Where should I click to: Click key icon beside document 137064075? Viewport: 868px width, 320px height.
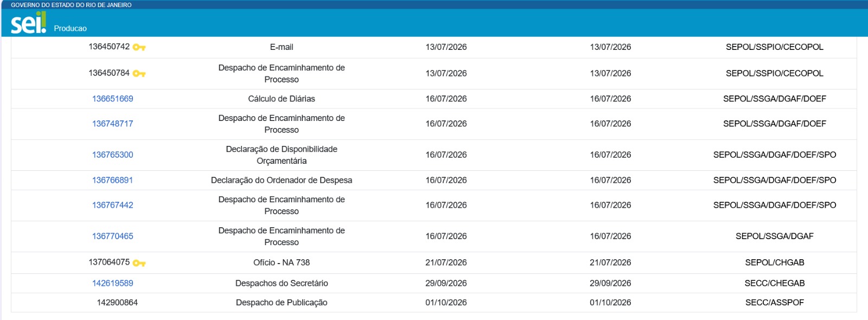tap(139, 264)
